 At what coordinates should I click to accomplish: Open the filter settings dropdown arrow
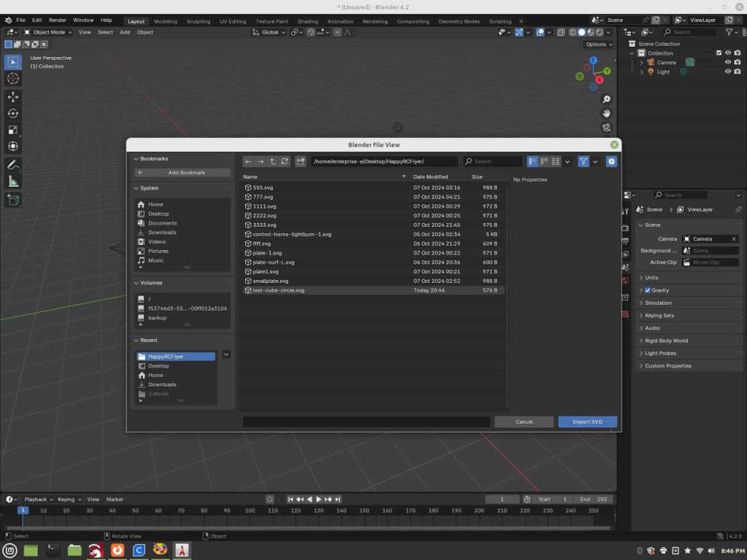click(x=595, y=161)
